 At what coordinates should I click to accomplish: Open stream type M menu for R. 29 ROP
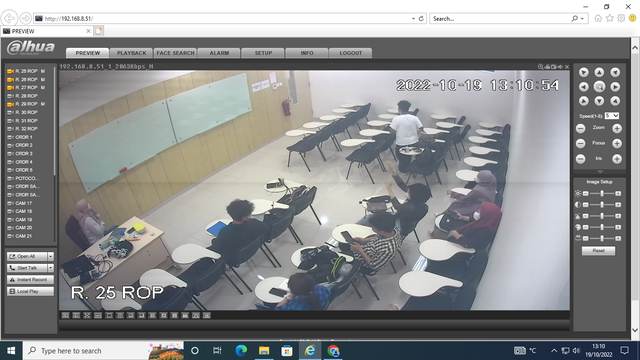[x=43, y=104]
